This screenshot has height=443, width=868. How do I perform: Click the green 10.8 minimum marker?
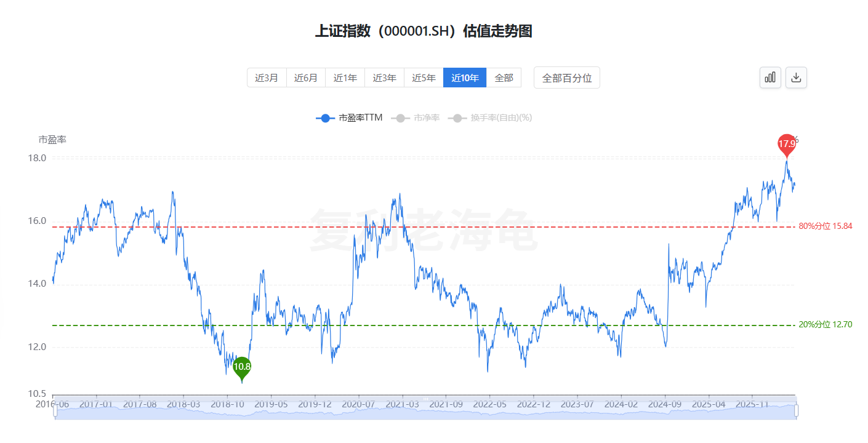242,368
